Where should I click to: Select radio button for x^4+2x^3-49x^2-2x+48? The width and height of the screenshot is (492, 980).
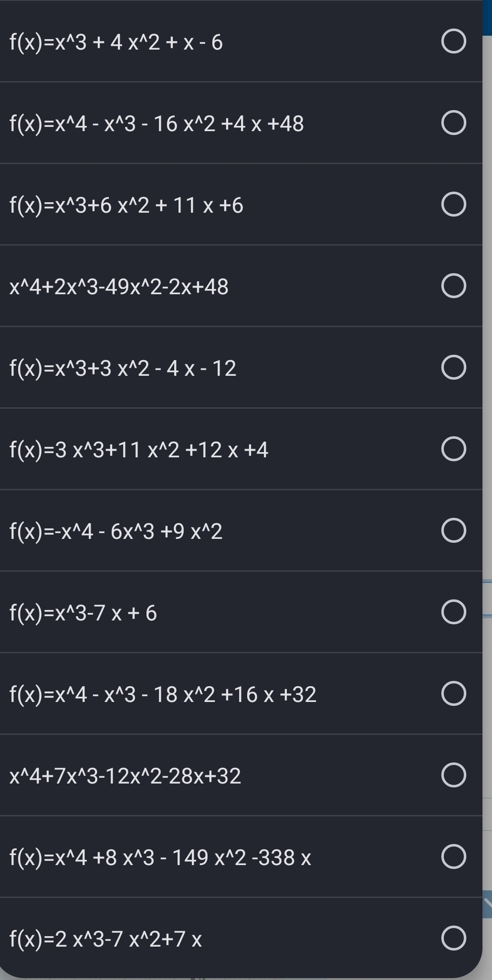453,286
